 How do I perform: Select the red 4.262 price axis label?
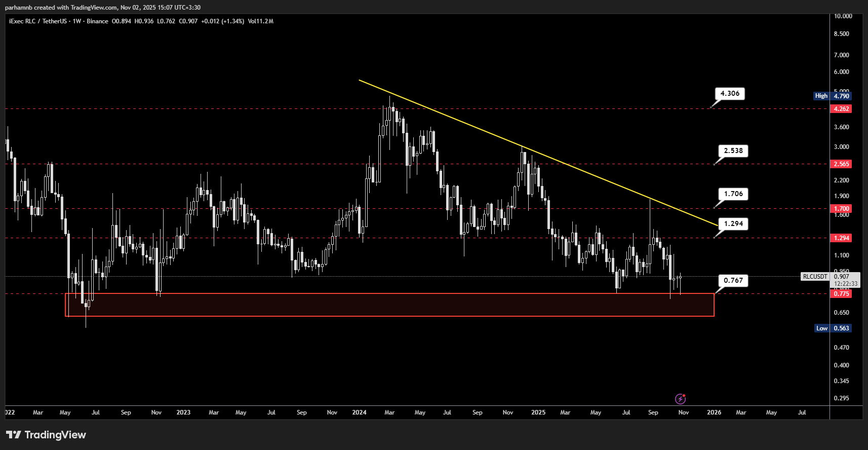click(841, 109)
